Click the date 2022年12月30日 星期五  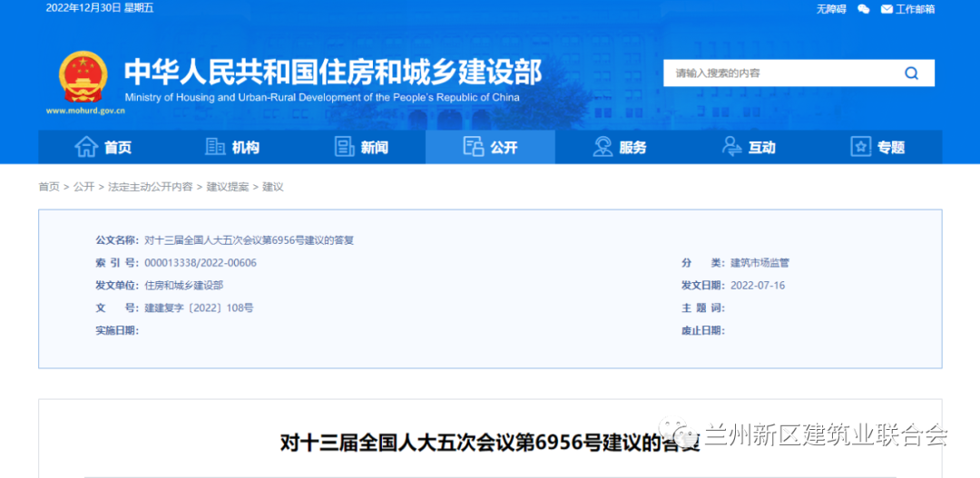pos(100,8)
